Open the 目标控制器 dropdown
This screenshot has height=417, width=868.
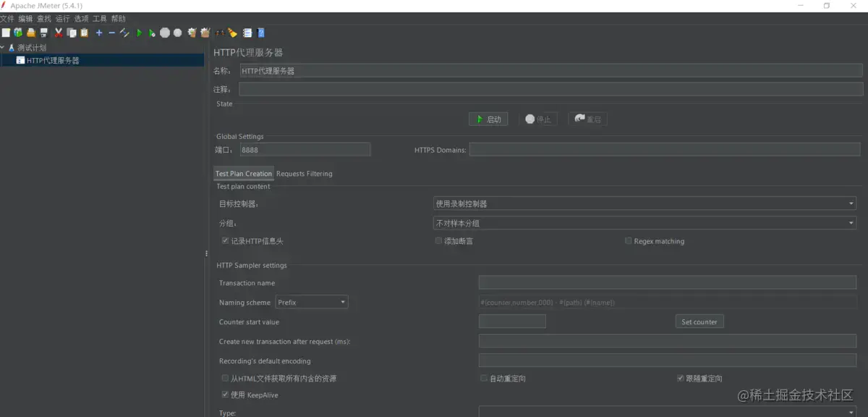644,203
